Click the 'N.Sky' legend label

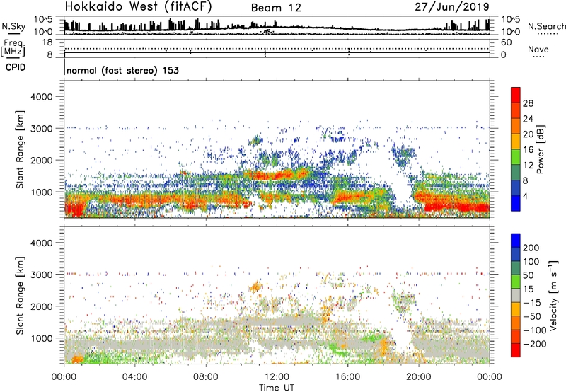pyautogui.click(x=13, y=26)
